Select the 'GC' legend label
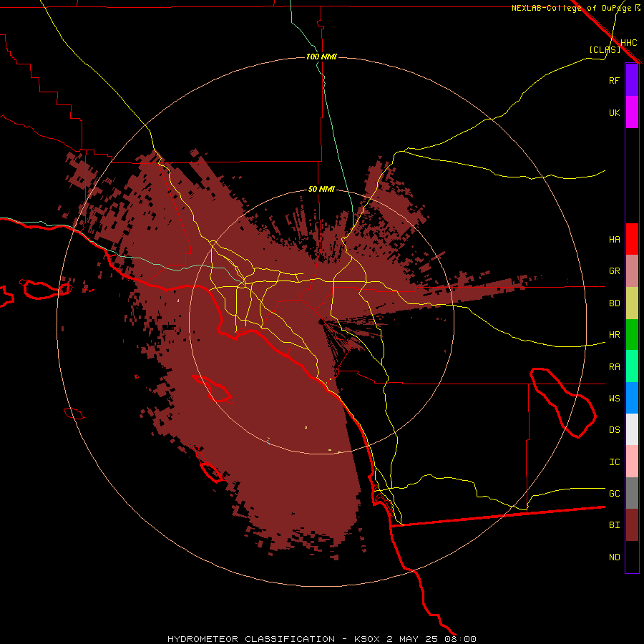This screenshot has height=644, width=644. click(614, 494)
